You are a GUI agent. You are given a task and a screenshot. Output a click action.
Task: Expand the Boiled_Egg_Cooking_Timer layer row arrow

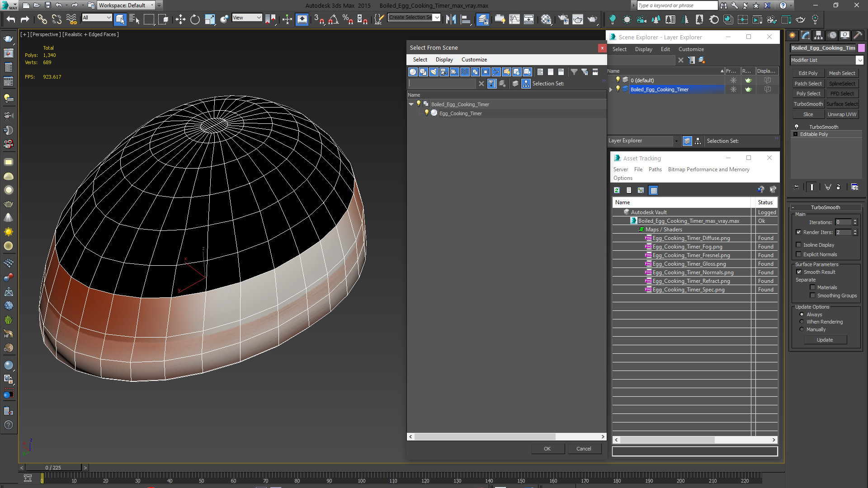(x=611, y=89)
